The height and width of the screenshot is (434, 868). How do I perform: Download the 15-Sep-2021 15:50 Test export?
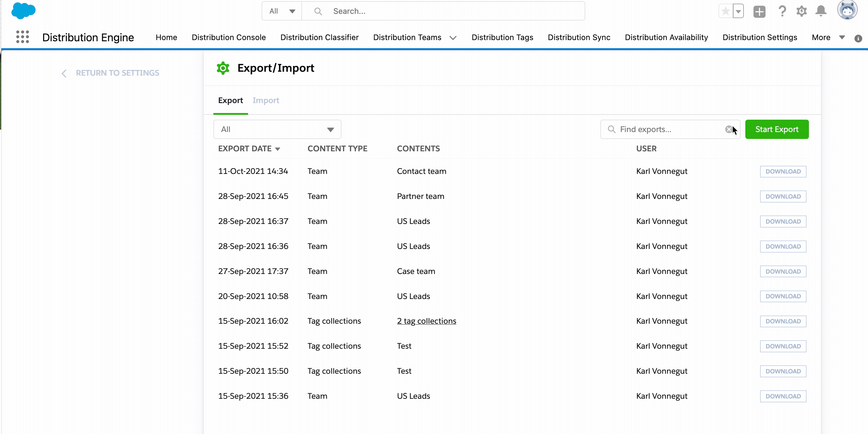[x=783, y=371]
